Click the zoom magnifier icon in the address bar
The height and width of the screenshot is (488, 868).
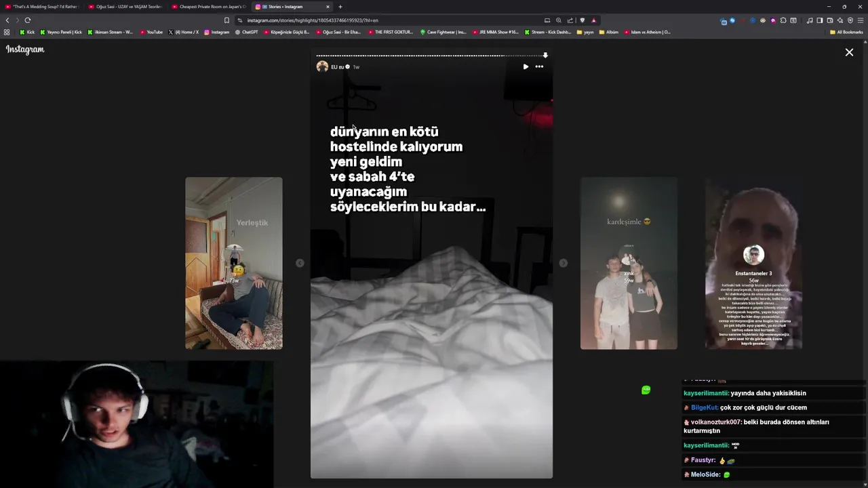559,20
